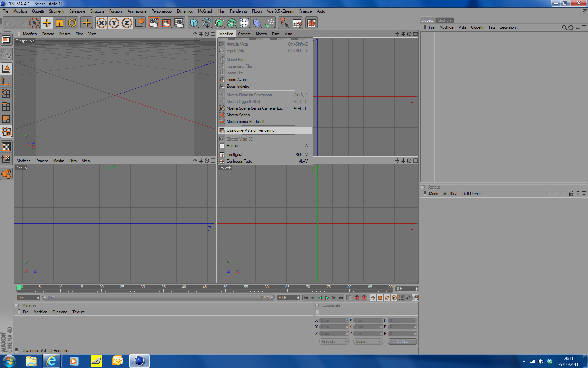588x368 pixels.
Task: Toggle position keyframe recording icon
Action: point(373,298)
